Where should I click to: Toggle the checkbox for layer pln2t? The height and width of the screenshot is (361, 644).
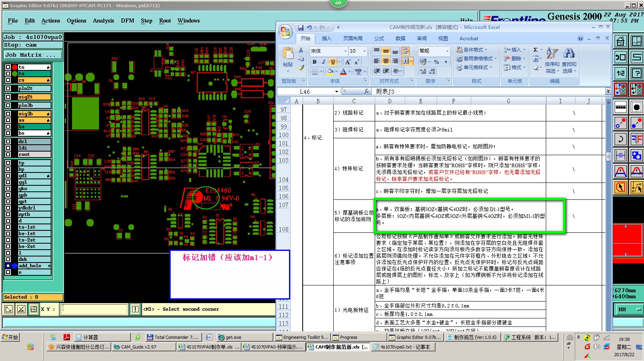click(x=8, y=88)
